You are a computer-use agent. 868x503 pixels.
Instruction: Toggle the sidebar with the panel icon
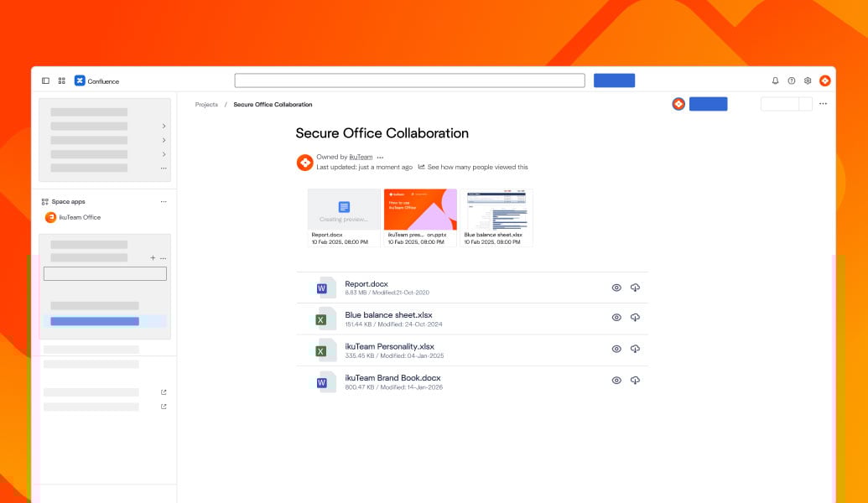pyautogui.click(x=45, y=80)
